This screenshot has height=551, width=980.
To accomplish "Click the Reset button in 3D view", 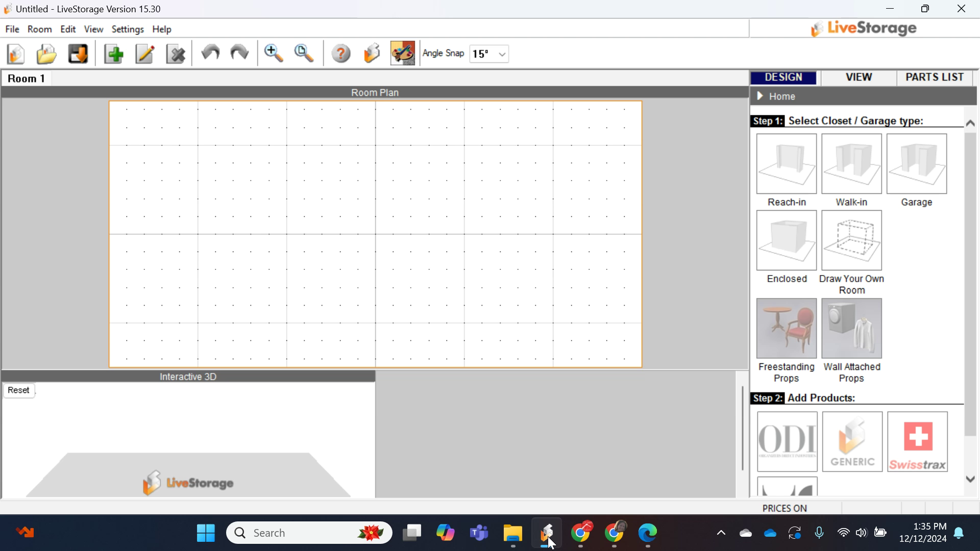I will tap(19, 390).
